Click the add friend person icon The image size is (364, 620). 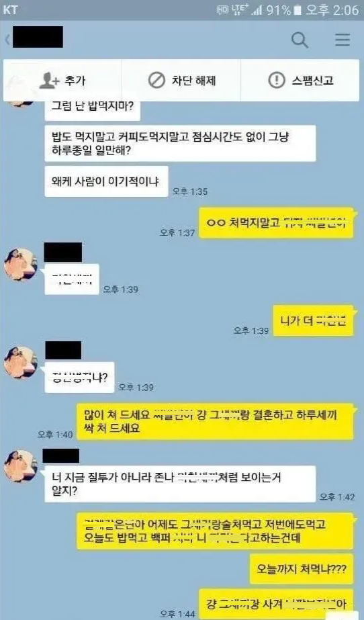click(49, 81)
